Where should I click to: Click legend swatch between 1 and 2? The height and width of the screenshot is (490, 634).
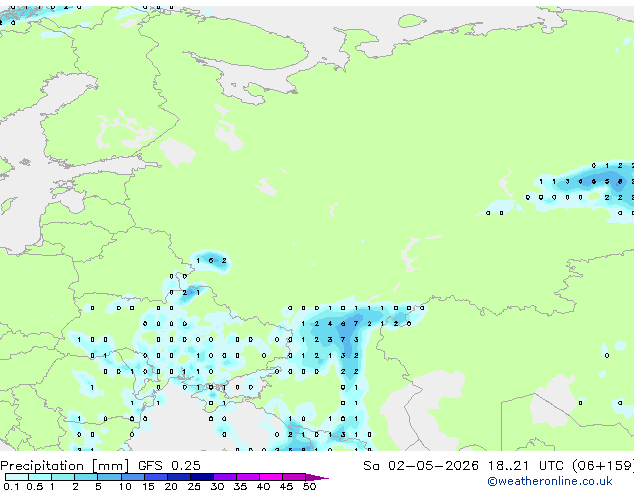pyautogui.click(x=63, y=477)
